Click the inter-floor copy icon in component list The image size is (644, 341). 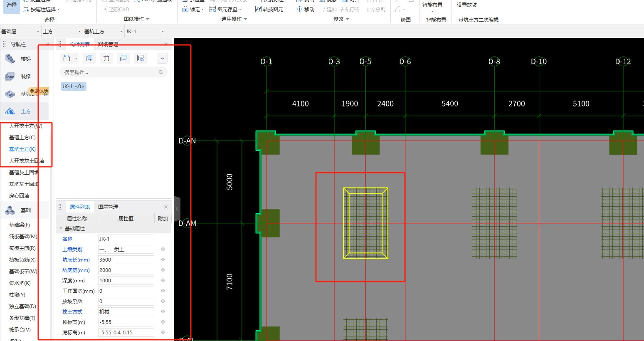coord(123,58)
